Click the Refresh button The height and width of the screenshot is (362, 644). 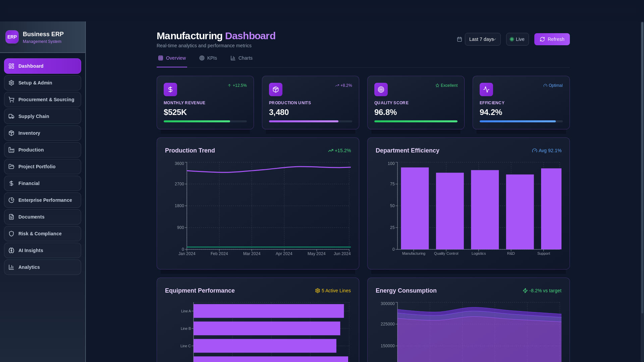(x=552, y=39)
